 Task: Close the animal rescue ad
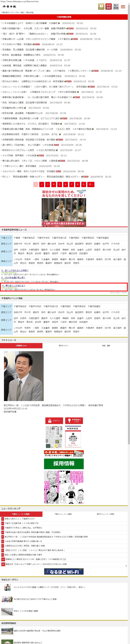click(x=85, y=191)
